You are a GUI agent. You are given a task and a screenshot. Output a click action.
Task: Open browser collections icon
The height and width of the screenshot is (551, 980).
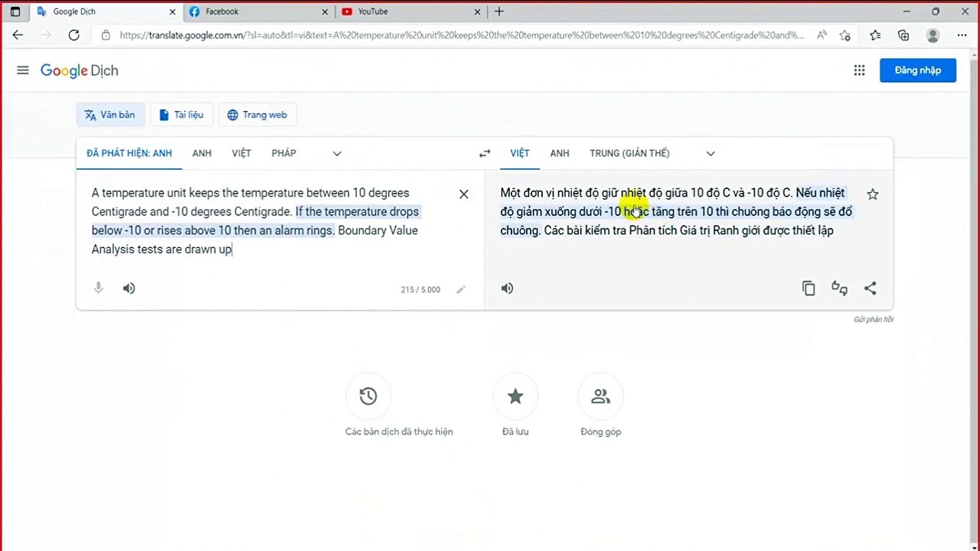(903, 35)
